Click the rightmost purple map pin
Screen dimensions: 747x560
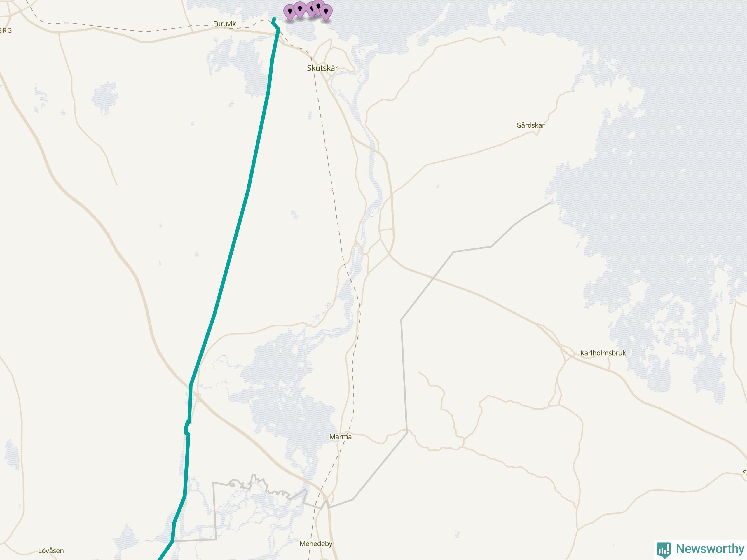click(x=326, y=13)
